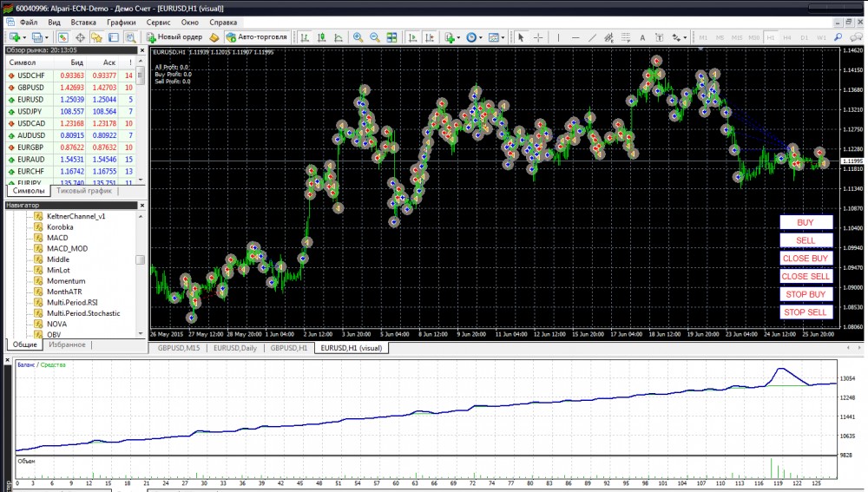Open the profiles dropdown in toolbar
The height and width of the screenshot is (492, 868).
click(x=47, y=37)
